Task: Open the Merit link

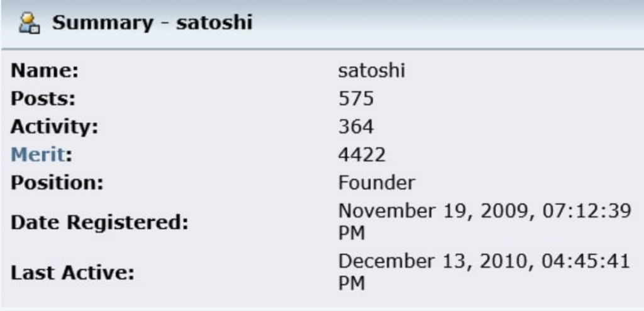Action: (38, 155)
